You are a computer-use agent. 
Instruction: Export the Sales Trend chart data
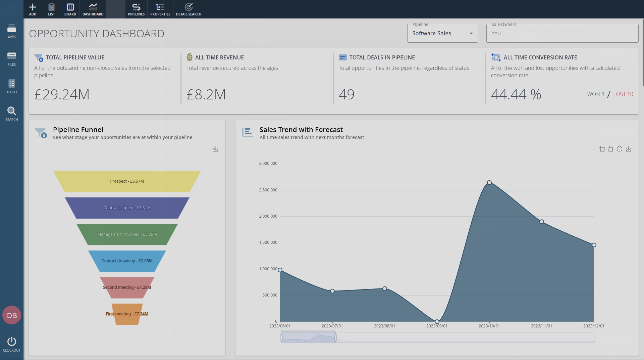(629, 149)
